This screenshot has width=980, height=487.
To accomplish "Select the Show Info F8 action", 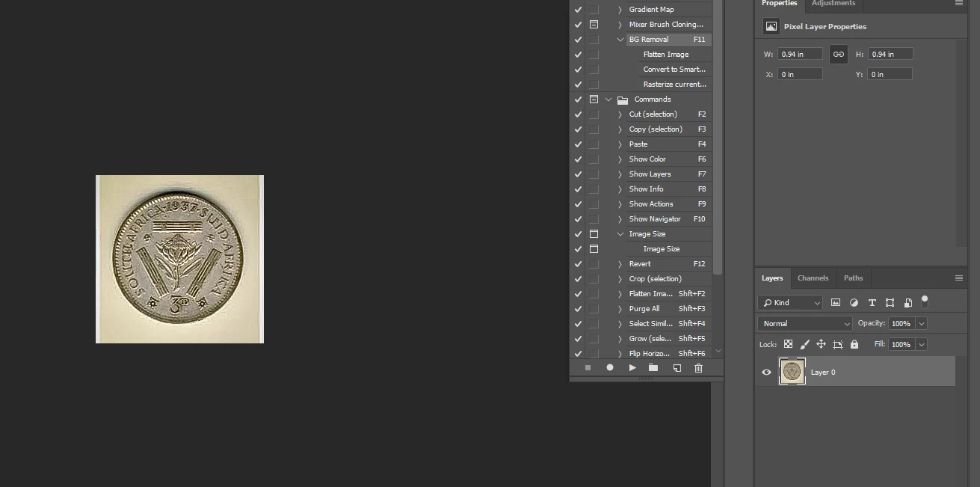I will (x=668, y=189).
